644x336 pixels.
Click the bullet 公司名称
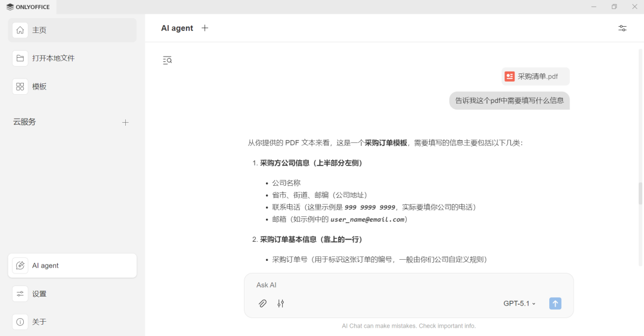point(286,183)
